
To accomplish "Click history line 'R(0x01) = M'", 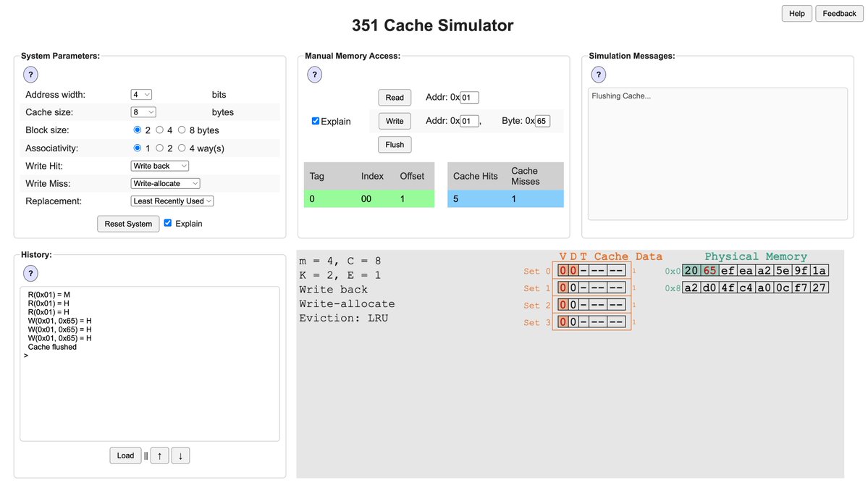I will point(49,295).
